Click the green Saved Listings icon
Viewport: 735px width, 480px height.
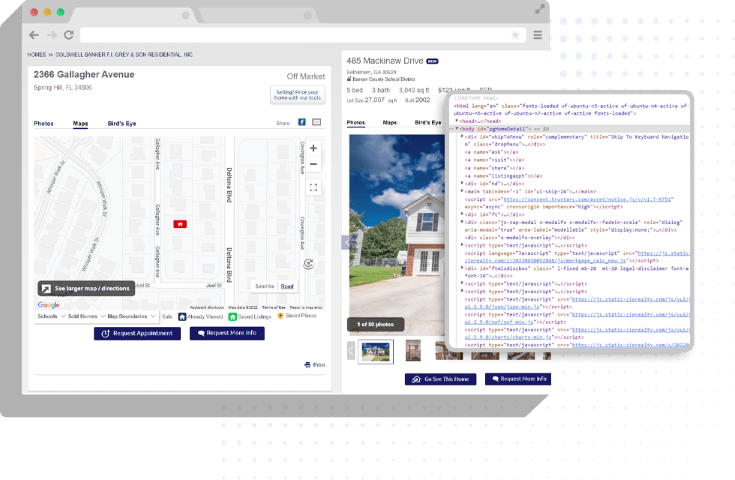coord(232,317)
